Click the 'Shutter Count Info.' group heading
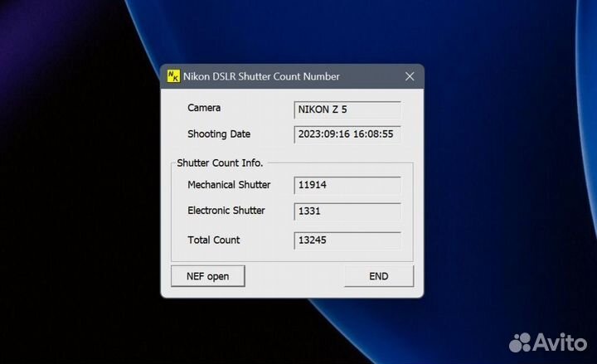 click(x=220, y=163)
